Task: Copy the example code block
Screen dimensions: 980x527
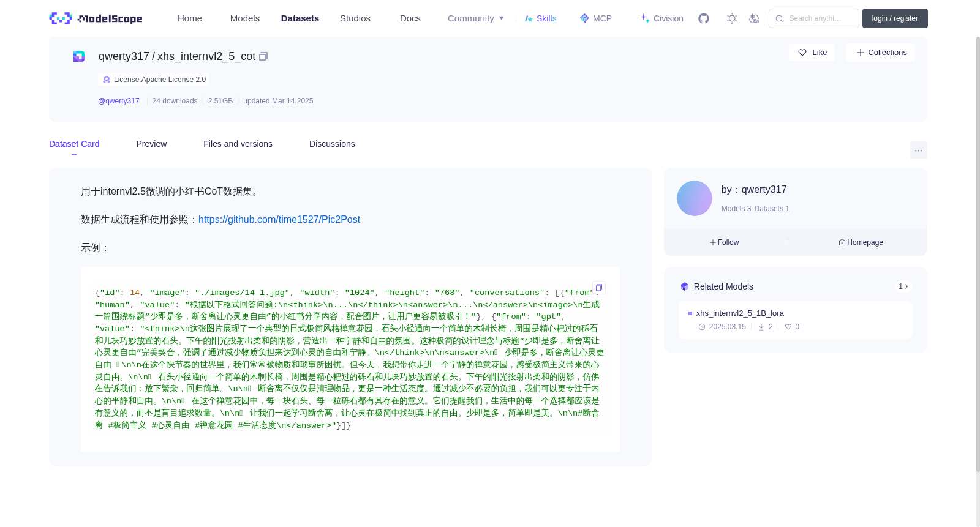Action: click(599, 288)
